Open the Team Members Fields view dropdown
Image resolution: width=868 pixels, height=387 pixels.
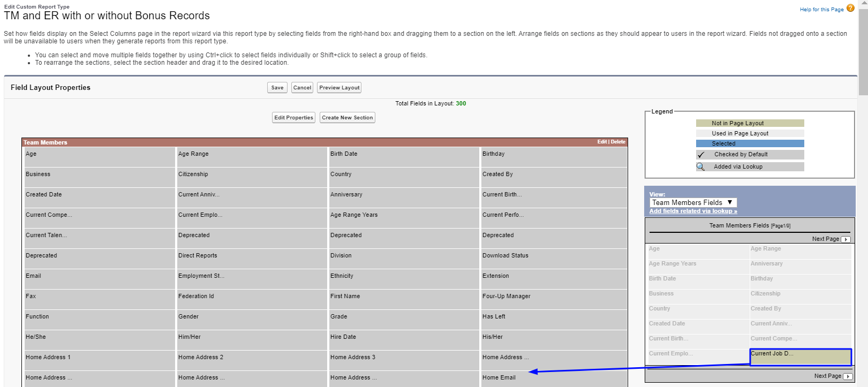[693, 202]
